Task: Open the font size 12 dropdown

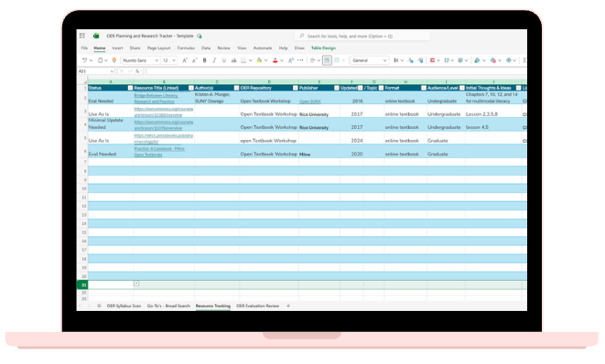Action: pyautogui.click(x=174, y=60)
